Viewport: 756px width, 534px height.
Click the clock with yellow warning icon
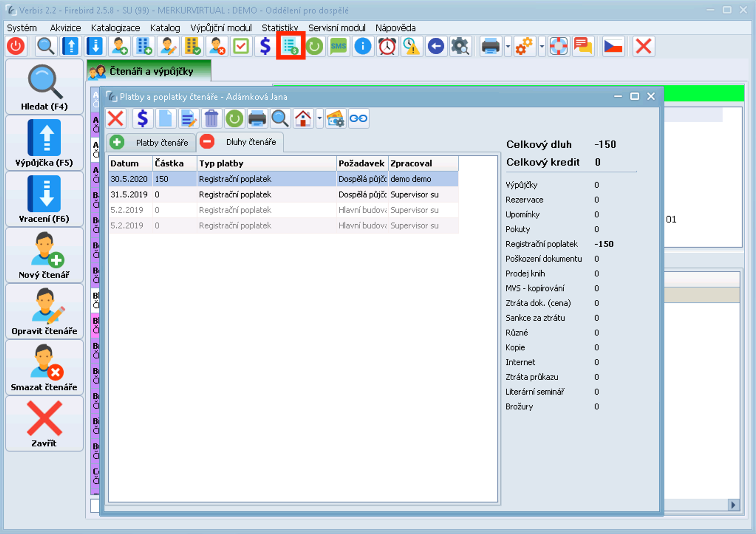pos(412,47)
